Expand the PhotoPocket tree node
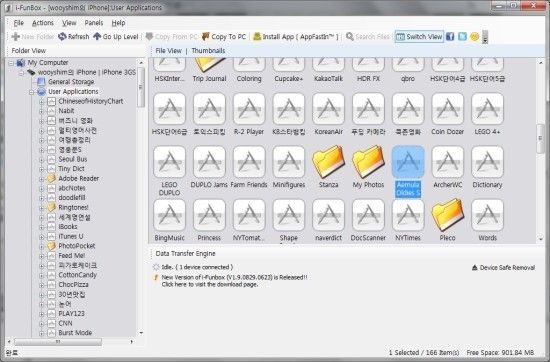Viewport: 550px width, 362px height. [x=41, y=246]
